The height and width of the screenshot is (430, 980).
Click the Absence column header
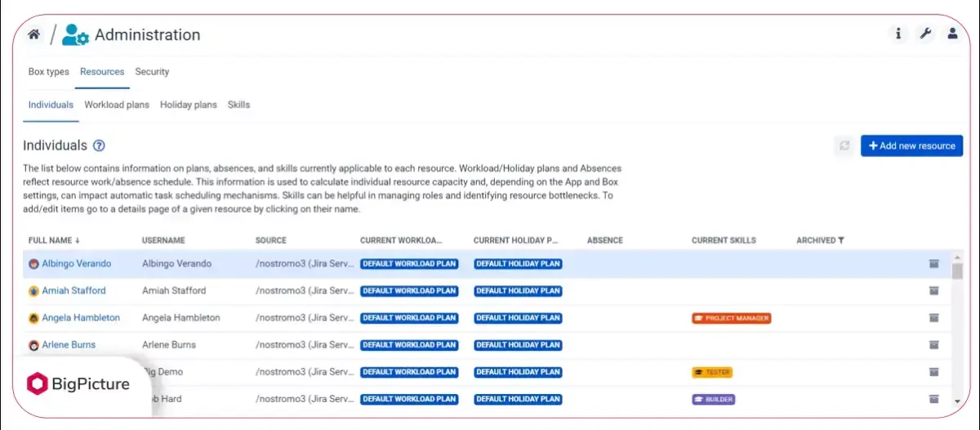pyautogui.click(x=605, y=240)
